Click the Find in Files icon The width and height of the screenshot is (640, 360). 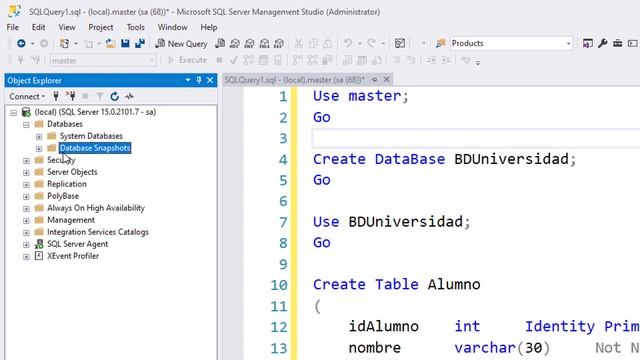[x=440, y=43]
